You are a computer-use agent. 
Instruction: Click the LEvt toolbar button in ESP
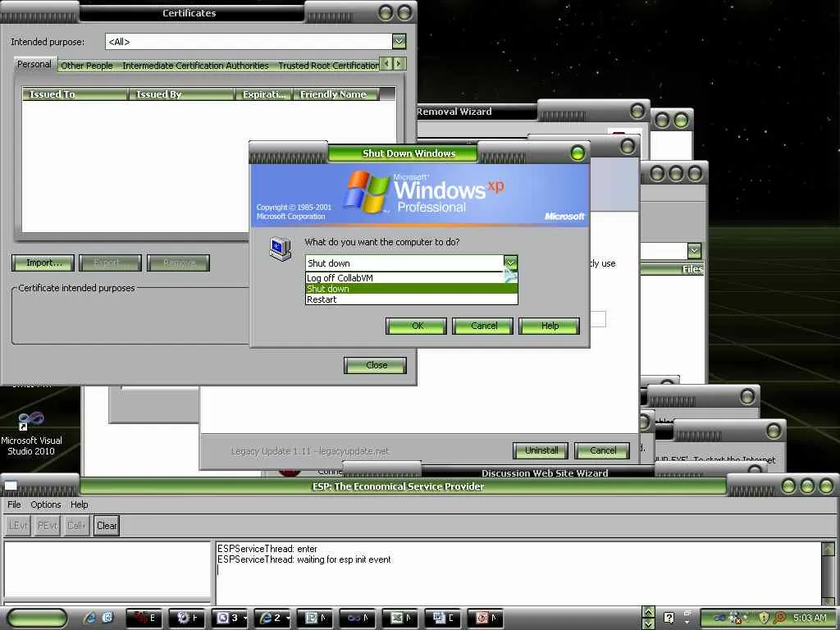click(x=18, y=526)
